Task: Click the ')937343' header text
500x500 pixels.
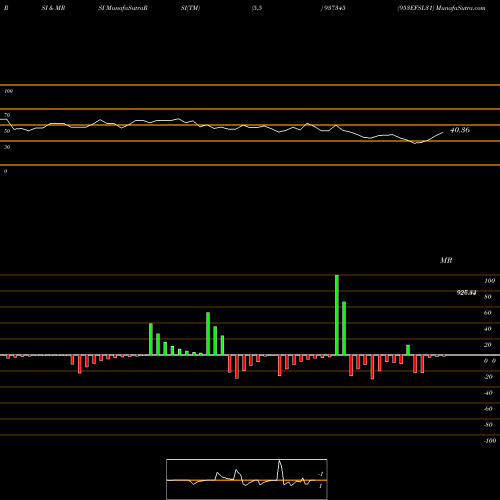Action: [333, 8]
